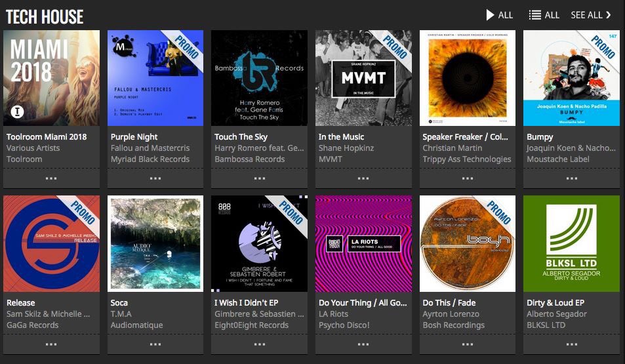
Task: Open label Bambossa Records
Action: pyautogui.click(x=249, y=159)
